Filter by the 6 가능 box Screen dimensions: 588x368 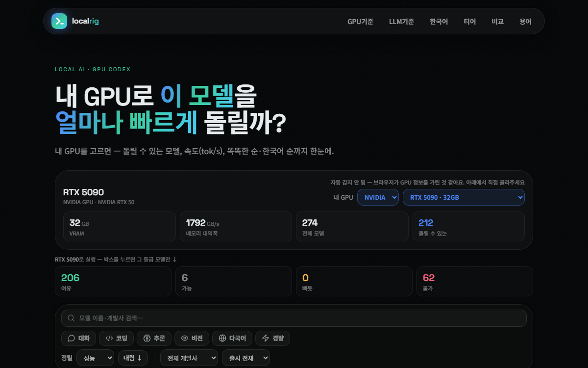click(234, 282)
